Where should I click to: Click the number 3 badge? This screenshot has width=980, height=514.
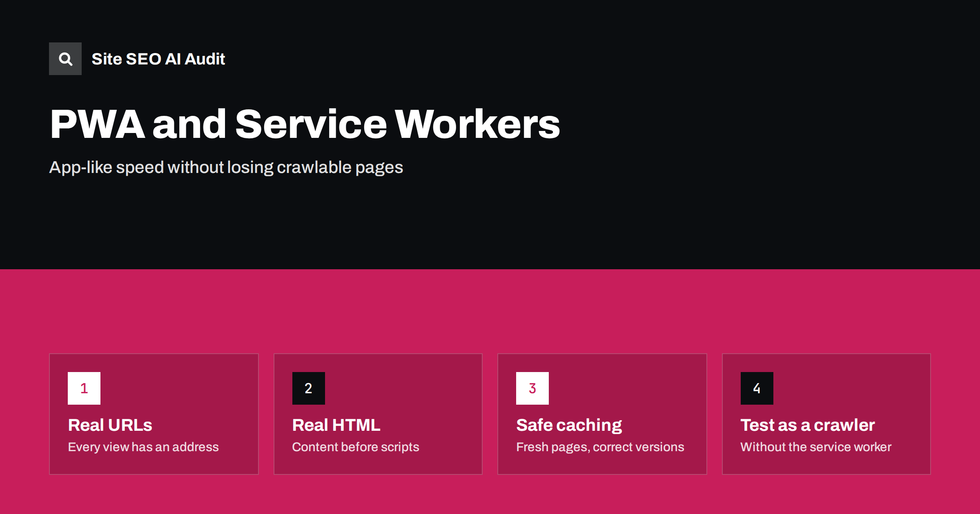pos(532,388)
